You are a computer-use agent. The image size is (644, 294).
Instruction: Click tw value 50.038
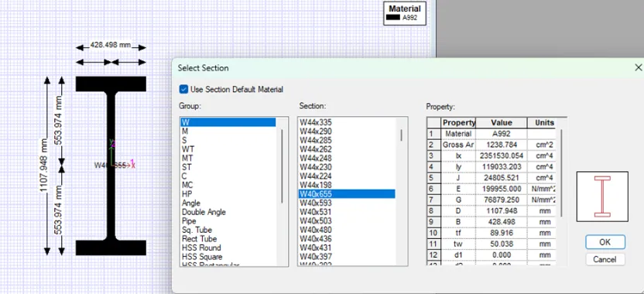(501, 244)
